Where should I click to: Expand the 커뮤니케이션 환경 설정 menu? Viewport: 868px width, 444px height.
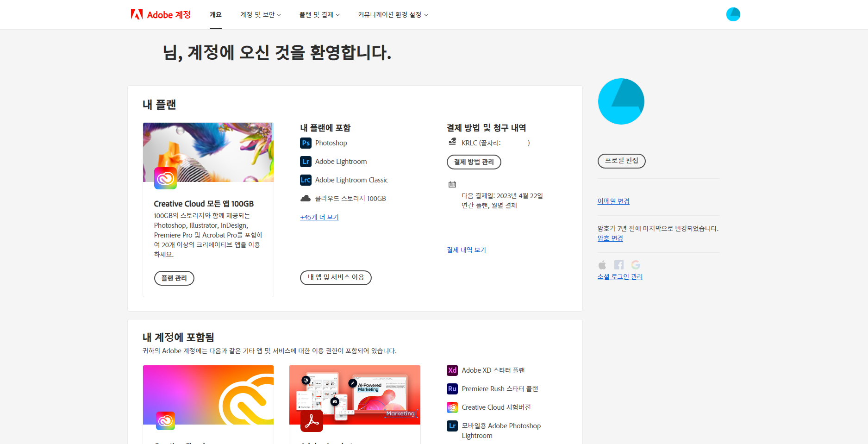393,15
